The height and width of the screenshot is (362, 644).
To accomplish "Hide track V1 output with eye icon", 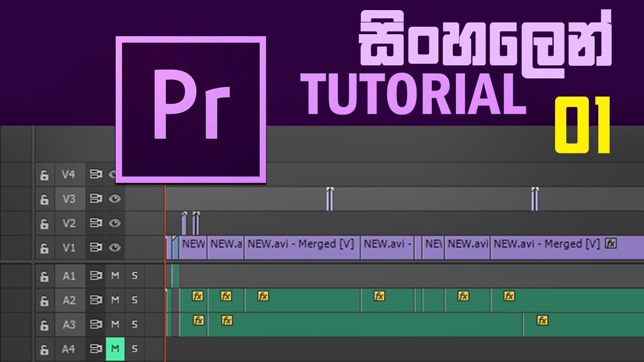I will 115,247.
